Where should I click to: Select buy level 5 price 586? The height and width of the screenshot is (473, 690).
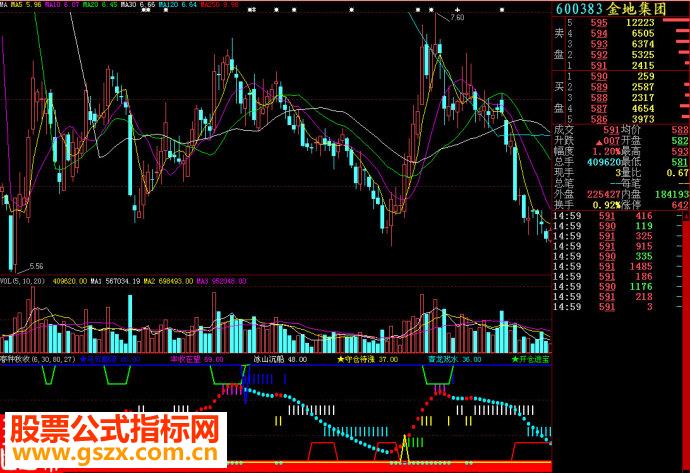click(x=599, y=119)
